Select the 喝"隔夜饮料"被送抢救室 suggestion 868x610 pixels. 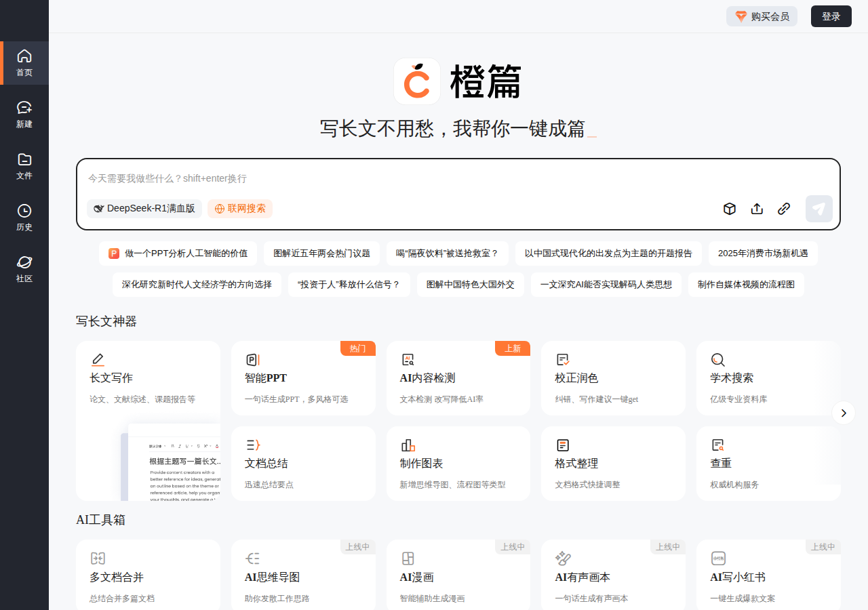coord(448,253)
